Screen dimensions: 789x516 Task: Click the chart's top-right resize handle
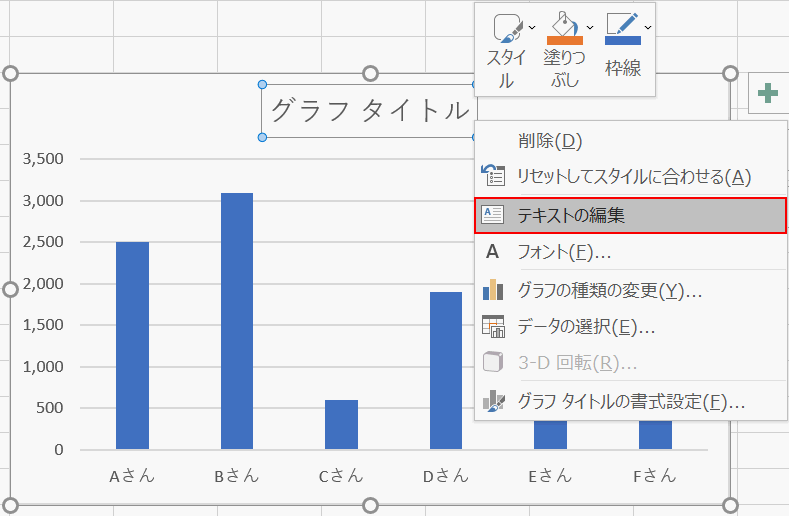pos(730,73)
